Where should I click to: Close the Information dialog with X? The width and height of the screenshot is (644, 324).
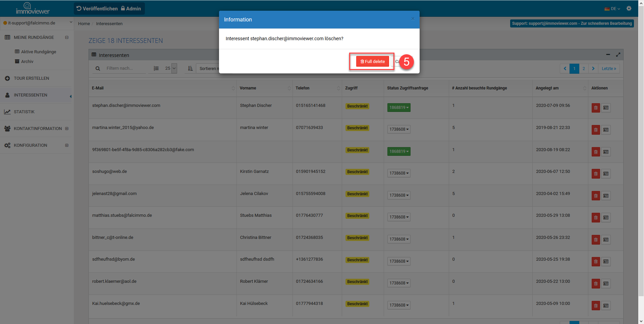pos(413,19)
